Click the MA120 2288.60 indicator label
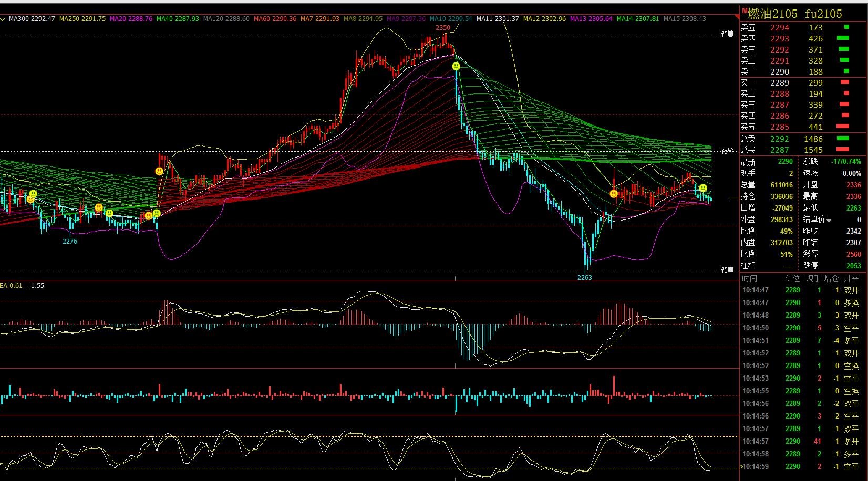 tap(226, 19)
